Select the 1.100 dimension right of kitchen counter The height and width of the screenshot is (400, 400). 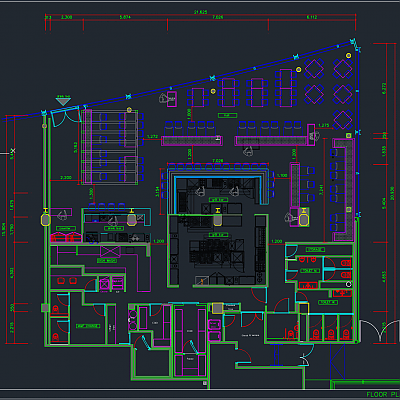click(x=282, y=175)
